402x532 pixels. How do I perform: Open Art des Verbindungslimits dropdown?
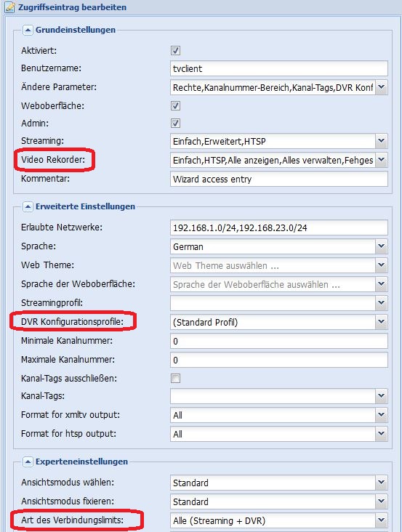(382, 520)
